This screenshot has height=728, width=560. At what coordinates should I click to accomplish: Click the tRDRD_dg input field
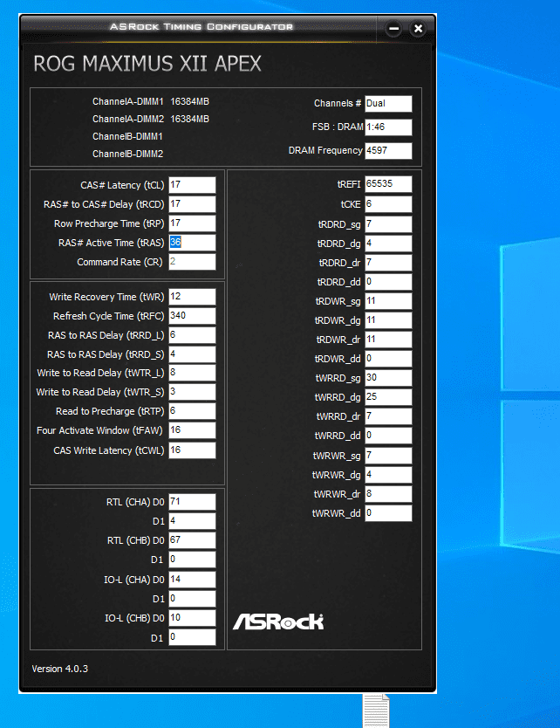point(388,244)
